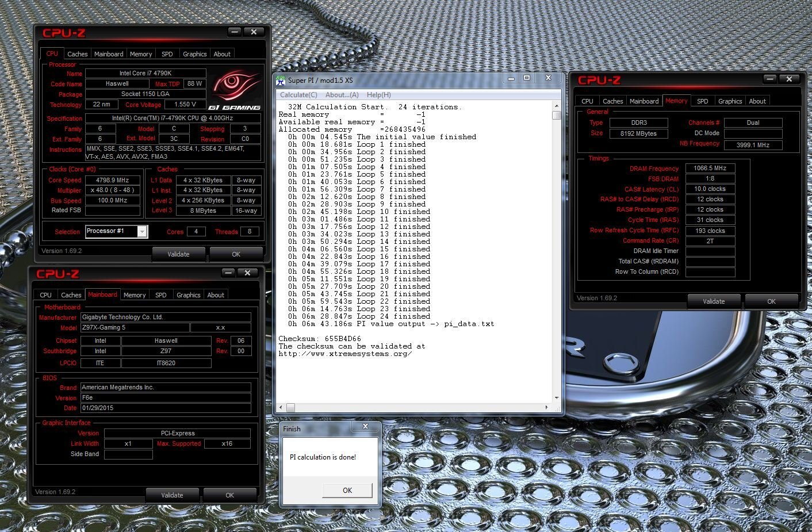Screen dimensions: 812x532
Task: Close the Super PI window
Action: tap(548, 78)
